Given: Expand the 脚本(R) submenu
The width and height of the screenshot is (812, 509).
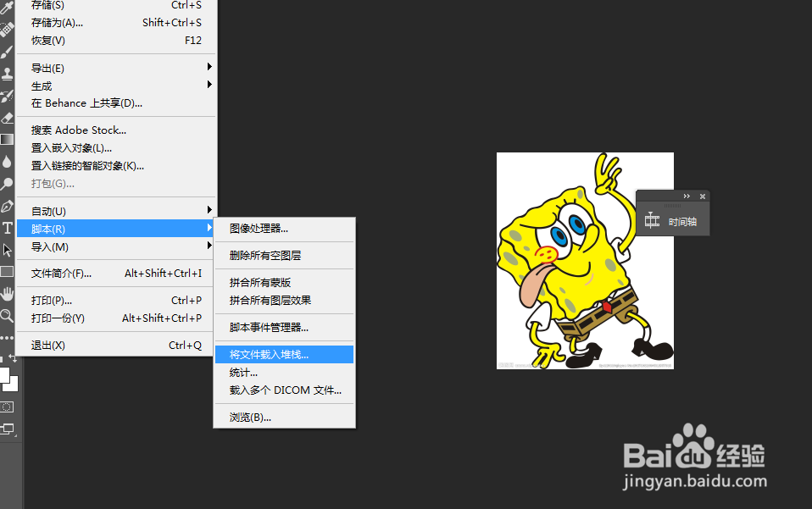Looking at the screenshot, I should [116, 229].
